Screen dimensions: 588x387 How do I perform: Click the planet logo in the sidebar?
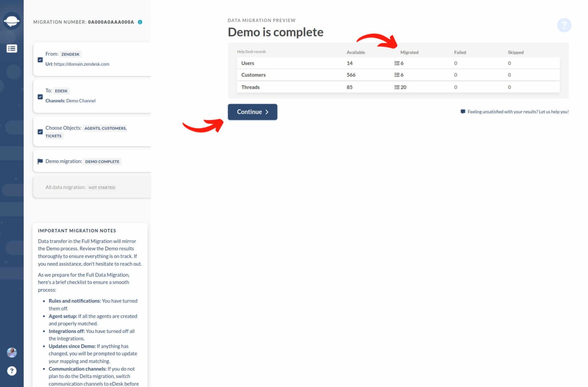11,21
